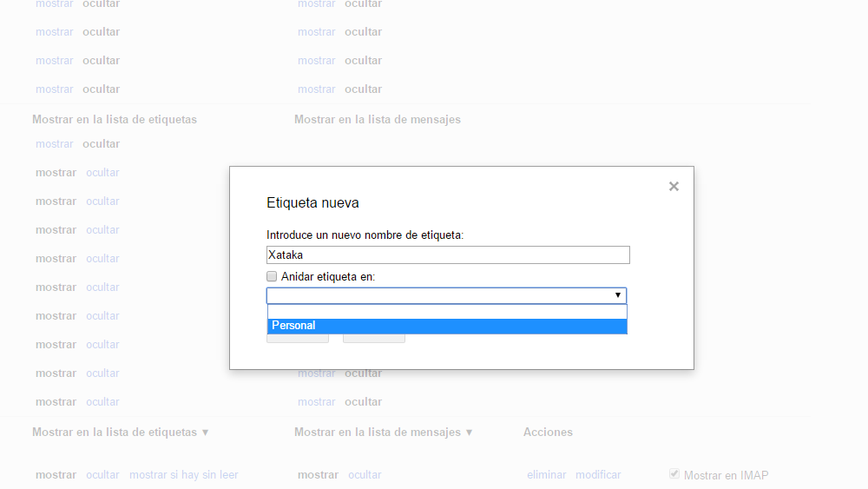Toggle the Mostrar en IMAP checkbox
Image resolution: width=868 pixels, height=489 pixels.
click(x=674, y=474)
